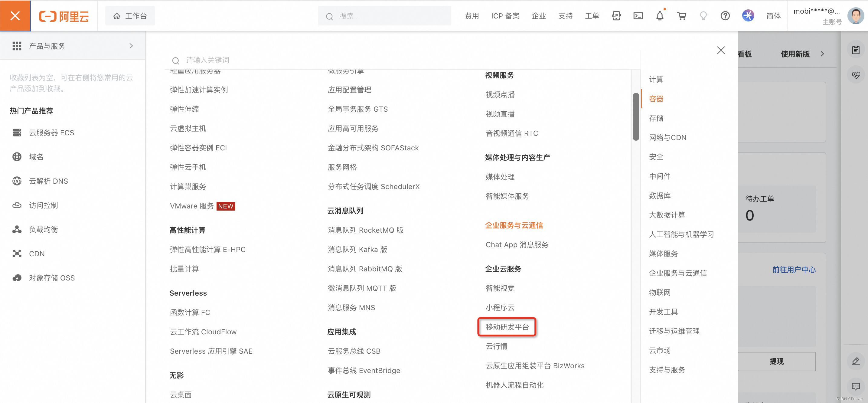Click the cloud icon for 访问控制
The height and width of the screenshot is (403, 868).
pyautogui.click(x=17, y=205)
